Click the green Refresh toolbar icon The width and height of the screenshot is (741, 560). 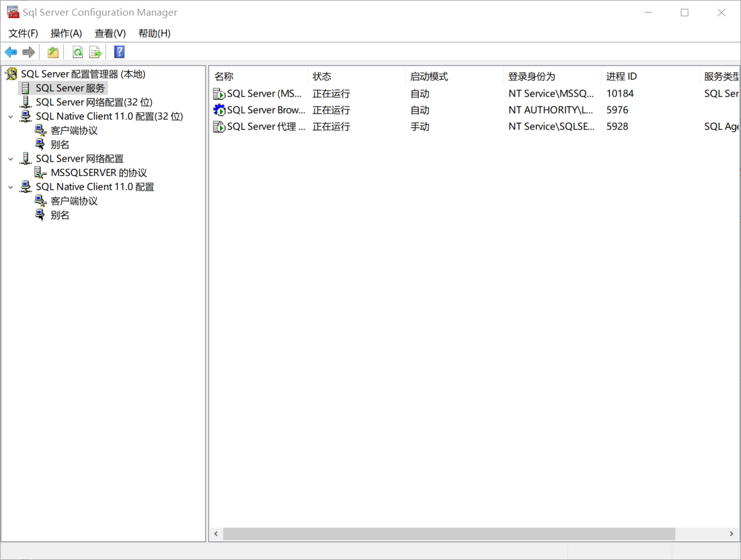[x=77, y=52]
